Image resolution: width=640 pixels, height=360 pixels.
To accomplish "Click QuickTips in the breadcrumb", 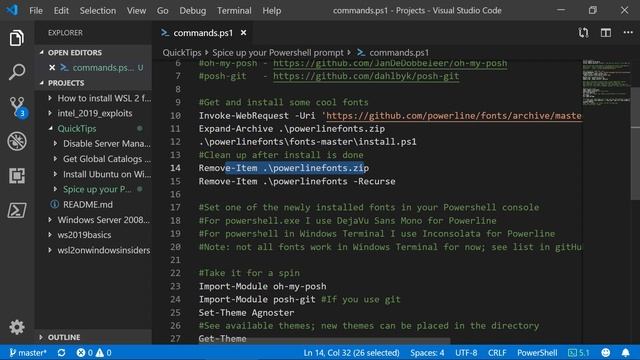I will click(x=182, y=53).
